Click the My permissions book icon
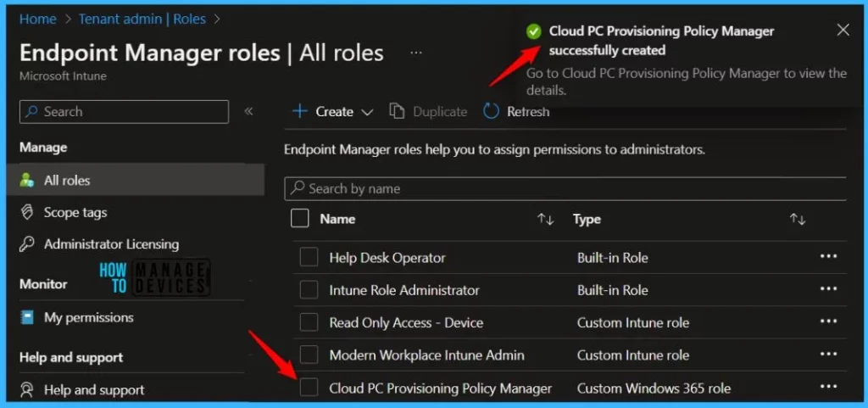 pyautogui.click(x=26, y=317)
